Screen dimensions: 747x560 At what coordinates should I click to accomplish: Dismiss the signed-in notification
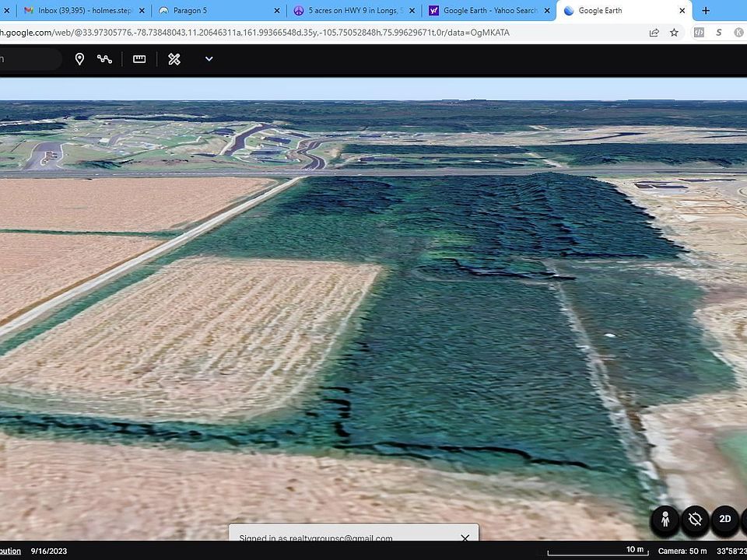click(x=465, y=537)
